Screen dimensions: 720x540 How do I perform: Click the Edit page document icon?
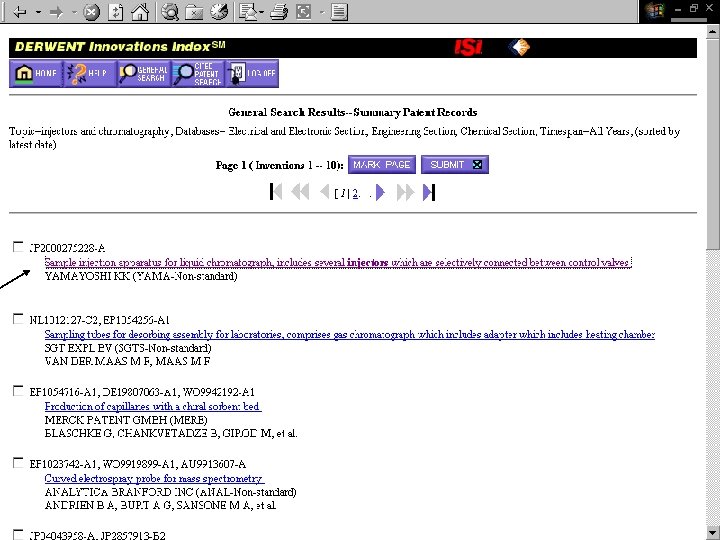coord(339,12)
